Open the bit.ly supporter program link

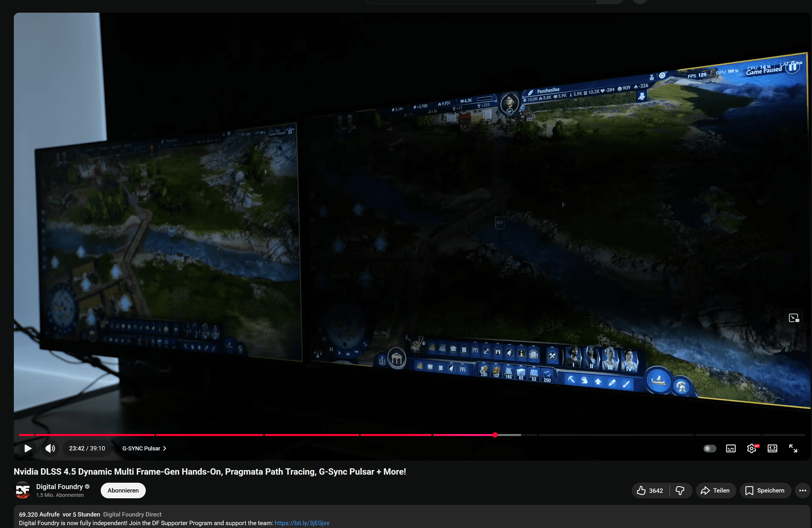[302, 523]
